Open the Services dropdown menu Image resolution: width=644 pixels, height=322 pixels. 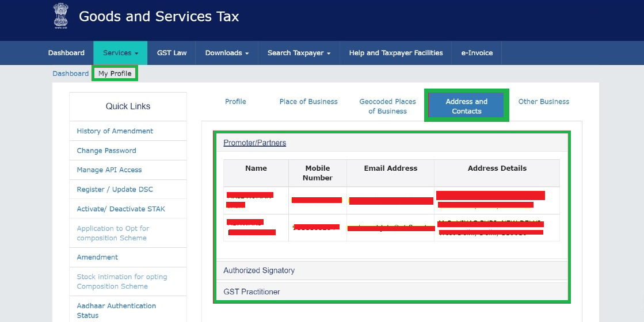coord(120,53)
